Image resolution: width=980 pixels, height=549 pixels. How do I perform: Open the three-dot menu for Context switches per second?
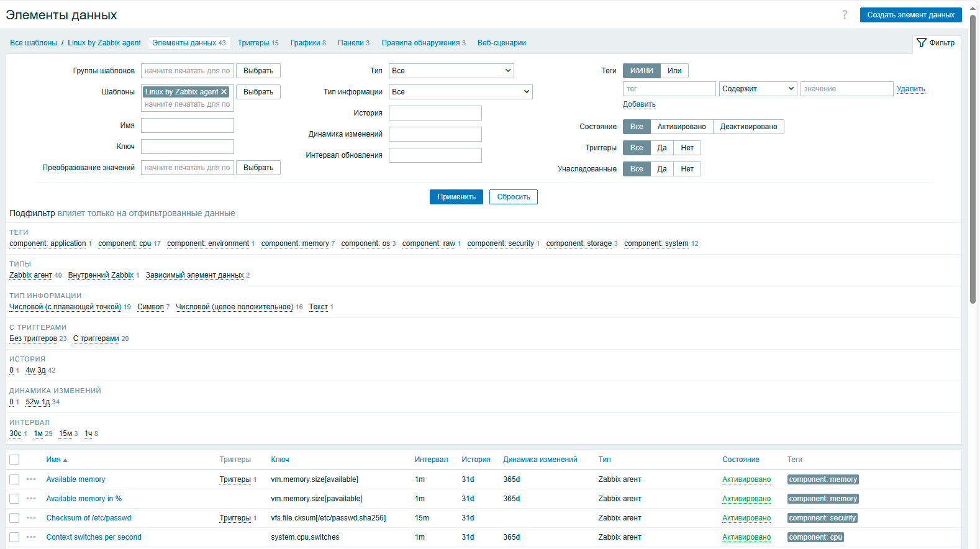(31, 537)
